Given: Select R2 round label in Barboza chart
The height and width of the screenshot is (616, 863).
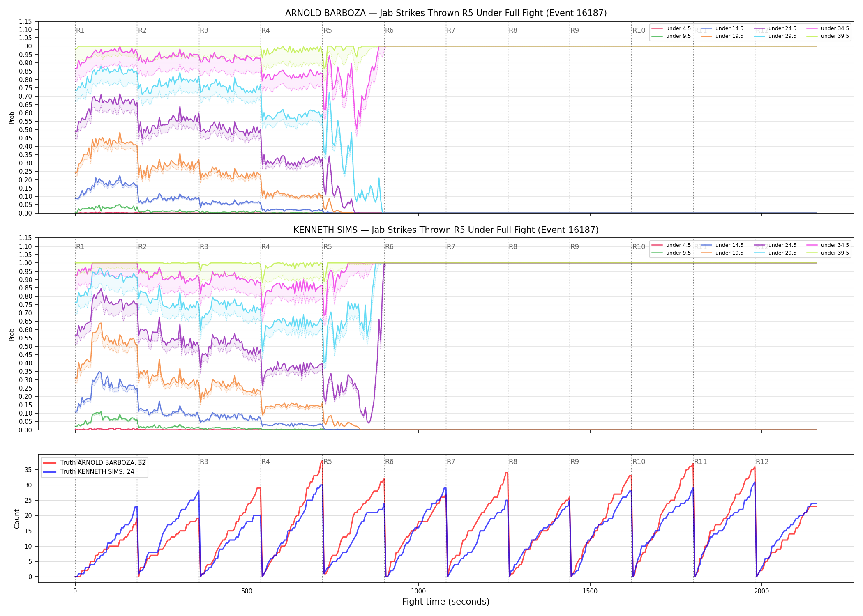Looking at the screenshot, I should (x=142, y=30).
